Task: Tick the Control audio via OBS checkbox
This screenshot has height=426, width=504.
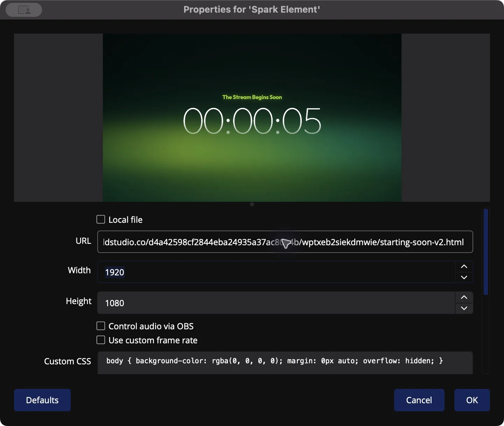Action: [101, 326]
